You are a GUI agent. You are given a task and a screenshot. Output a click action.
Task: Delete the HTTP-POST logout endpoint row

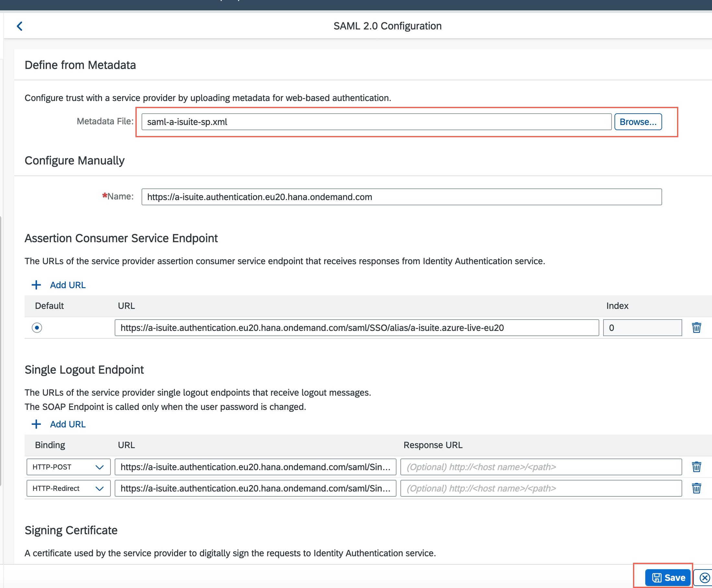point(696,467)
